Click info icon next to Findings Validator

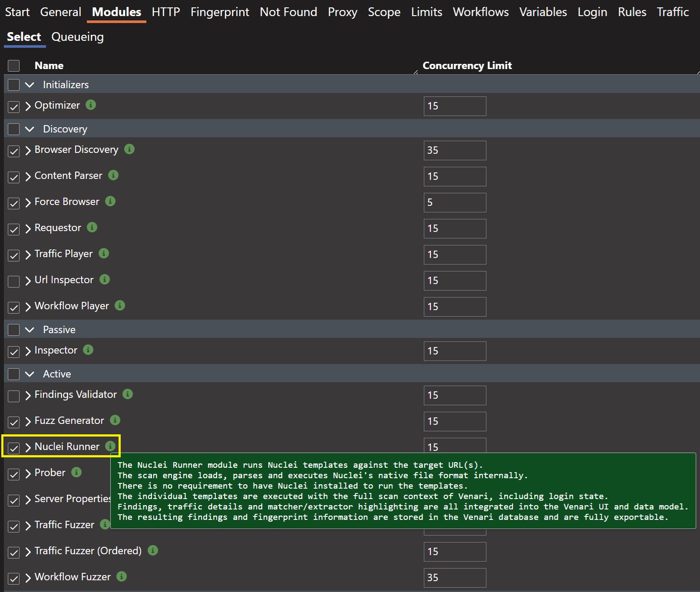(x=128, y=394)
